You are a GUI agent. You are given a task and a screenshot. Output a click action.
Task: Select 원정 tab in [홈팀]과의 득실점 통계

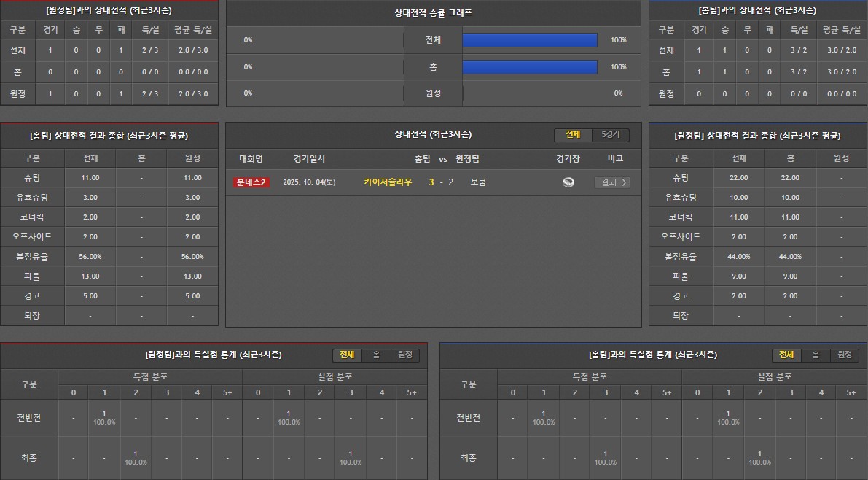pyautogui.click(x=844, y=355)
